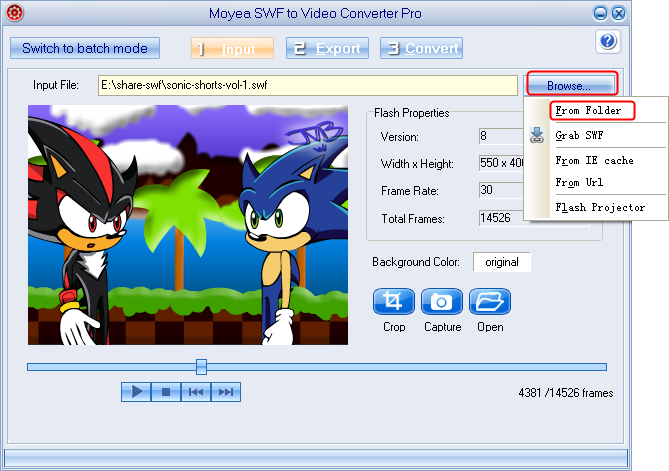
Task: Click the Capture label under icon
Action: (x=442, y=327)
